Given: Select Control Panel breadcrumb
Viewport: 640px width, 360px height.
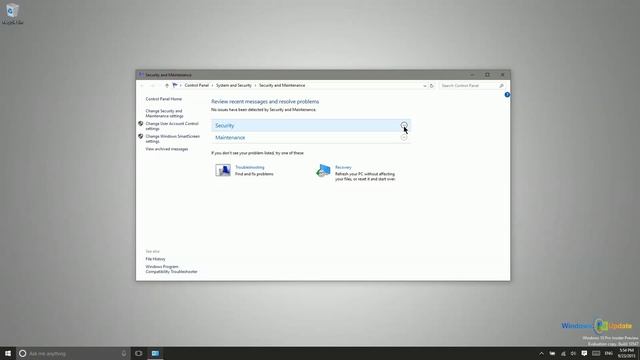Looking at the screenshot, I should (197, 85).
